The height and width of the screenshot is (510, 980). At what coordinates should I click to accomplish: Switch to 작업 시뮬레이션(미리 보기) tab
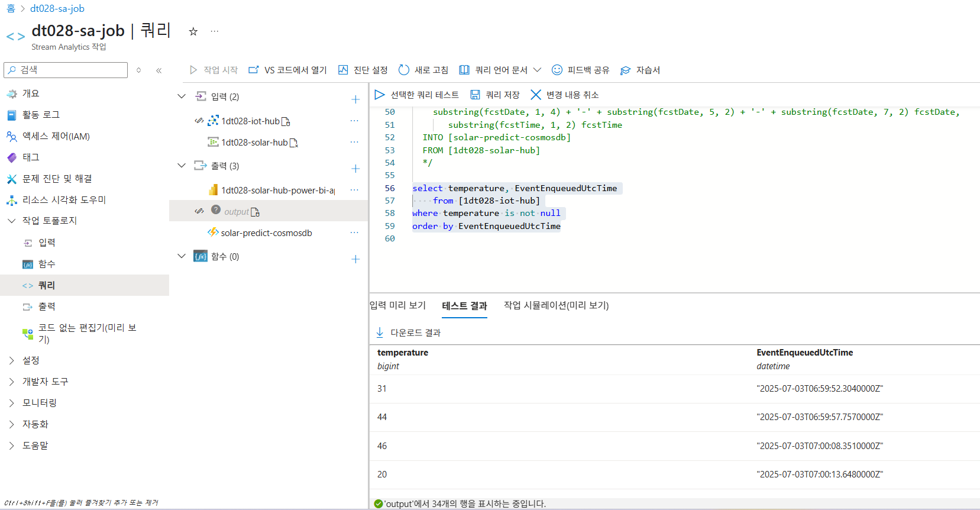pyautogui.click(x=556, y=305)
